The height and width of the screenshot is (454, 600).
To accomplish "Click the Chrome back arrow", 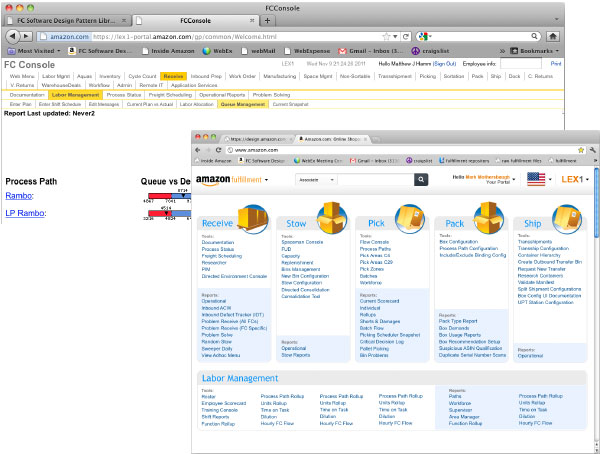I will click(198, 150).
